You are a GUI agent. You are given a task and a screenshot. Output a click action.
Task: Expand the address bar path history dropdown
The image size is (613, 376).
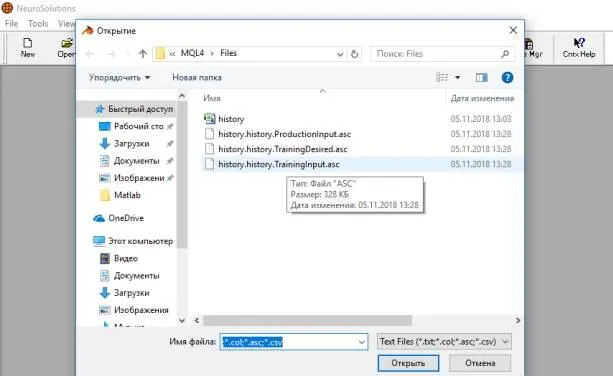(340, 54)
